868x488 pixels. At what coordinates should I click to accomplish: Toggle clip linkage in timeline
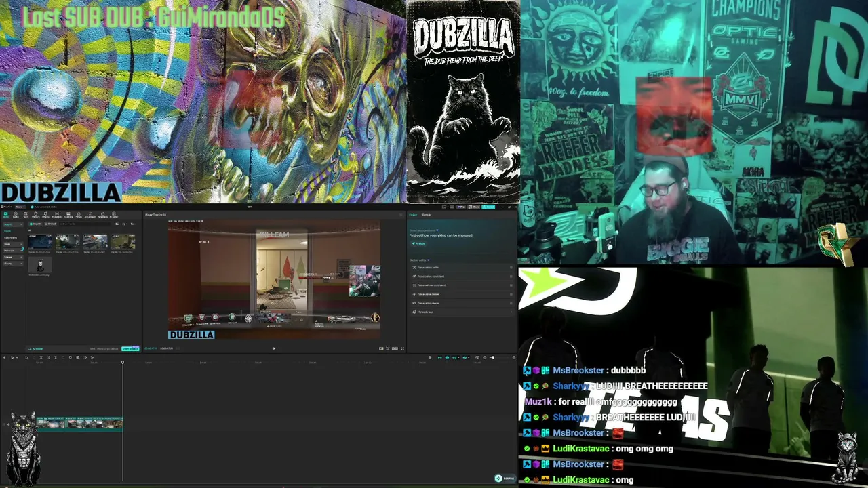coord(454,357)
